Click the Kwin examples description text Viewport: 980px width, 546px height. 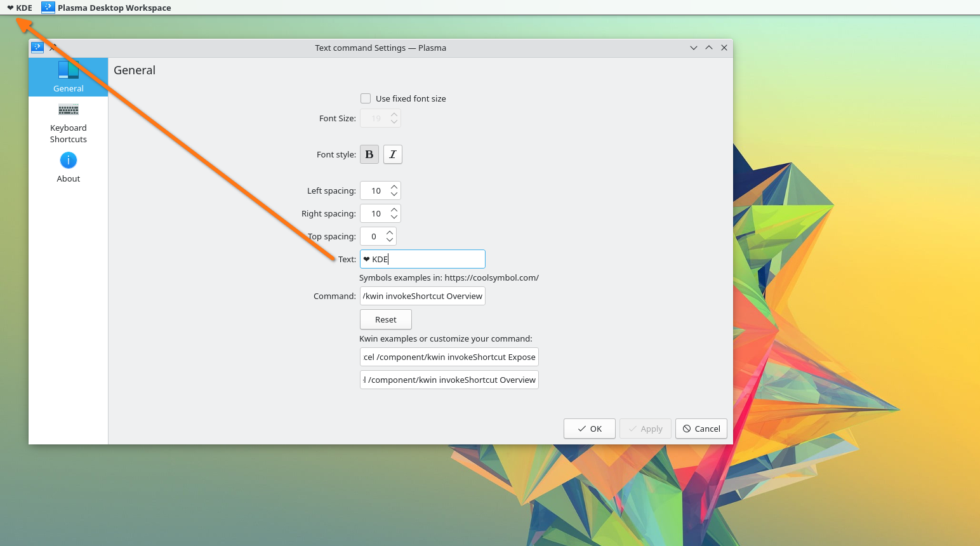[x=446, y=338]
